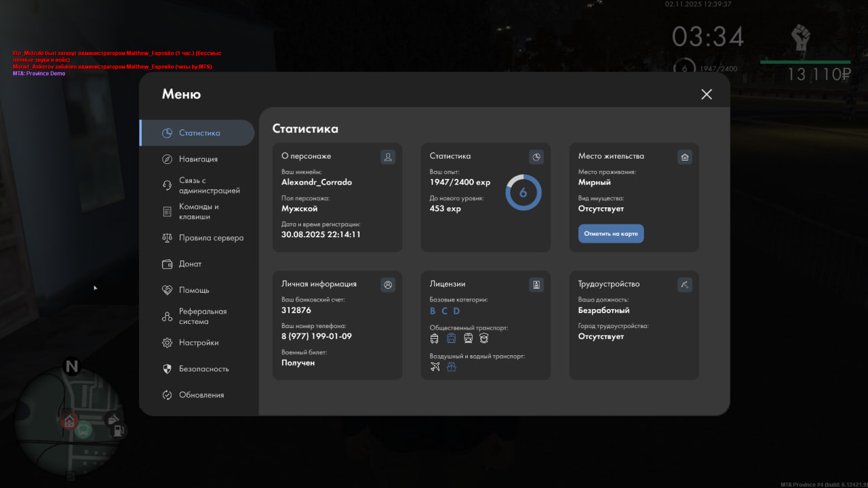Click the Отметить на карте button
The height and width of the screenshot is (488, 868).
[x=611, y=234]
